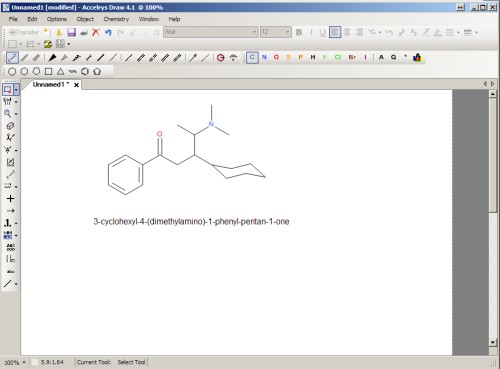The width and height of the screenshot is (500, 369).
Task: Open the Window menu
Action: (x=149, y=19)
